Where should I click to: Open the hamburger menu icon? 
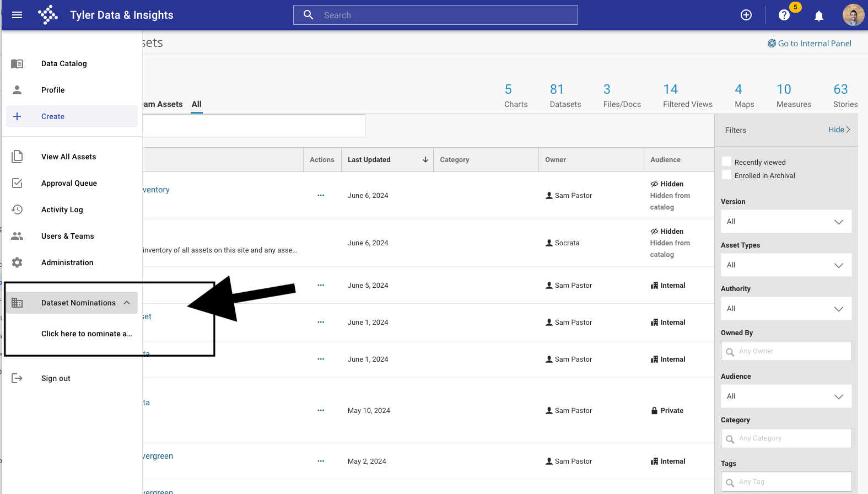(x=17, y=15)
